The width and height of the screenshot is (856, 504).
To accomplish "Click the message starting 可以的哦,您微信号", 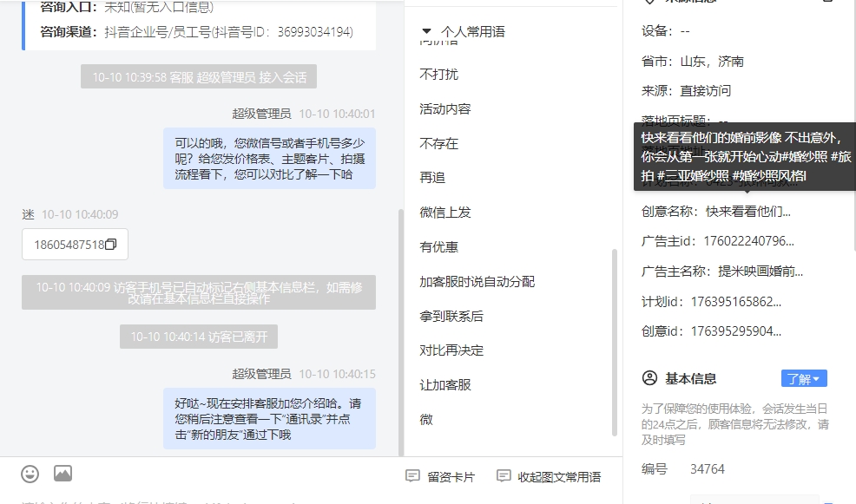I will pyautogui.click(x=270, y=159).
